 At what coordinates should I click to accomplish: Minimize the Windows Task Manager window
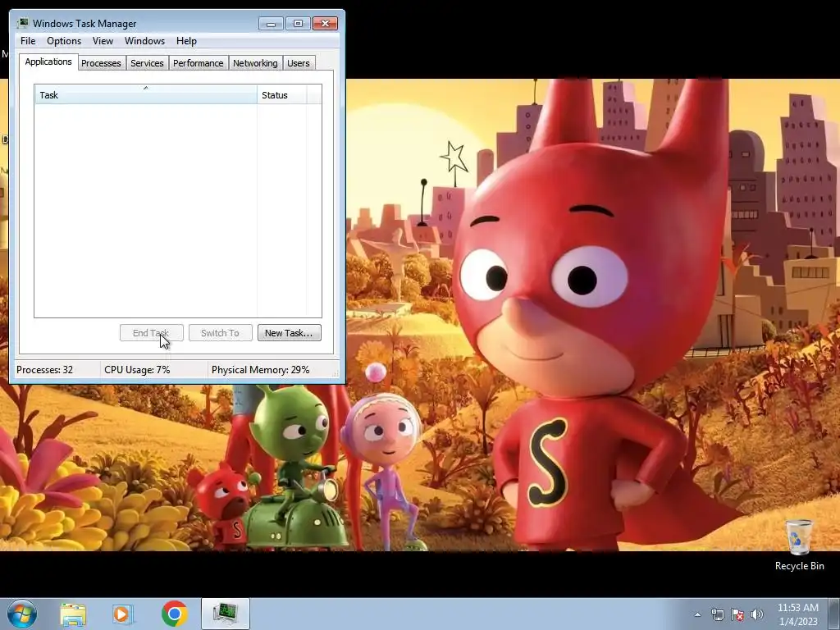point(271,23)
